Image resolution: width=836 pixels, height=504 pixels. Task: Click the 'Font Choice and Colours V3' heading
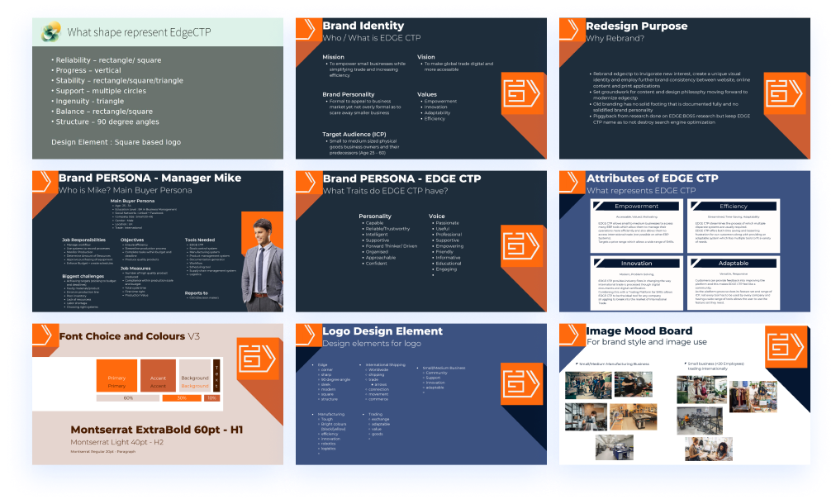(130, 336)
